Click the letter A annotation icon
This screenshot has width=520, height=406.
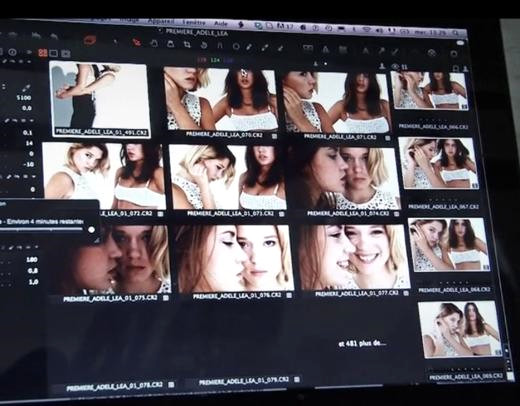(x=366, y=51)
